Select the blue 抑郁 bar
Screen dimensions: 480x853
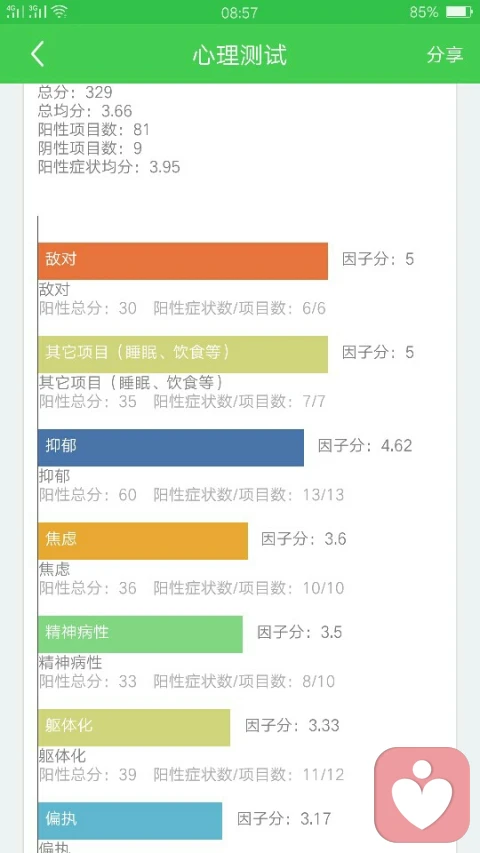click(171, 448)
